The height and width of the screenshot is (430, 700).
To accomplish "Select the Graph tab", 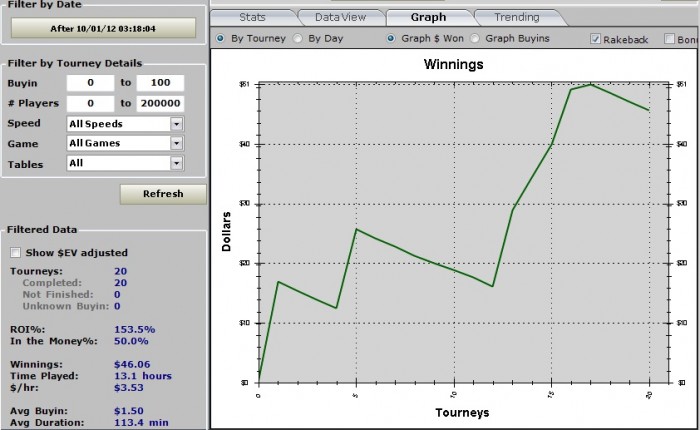I will pos(428,17).
